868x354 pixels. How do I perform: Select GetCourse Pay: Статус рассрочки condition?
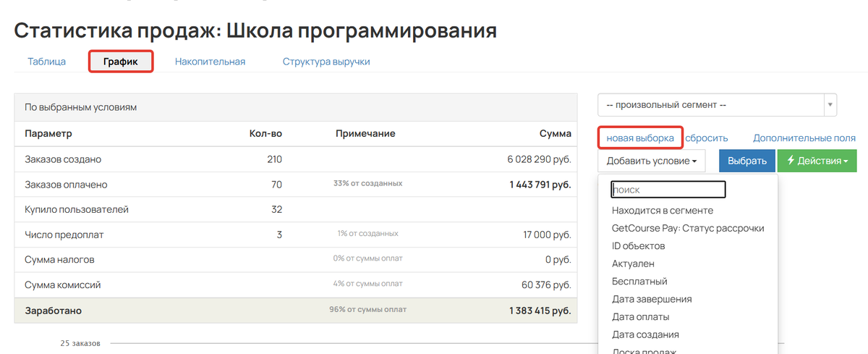pyautogui.click(x=688, y=228)
